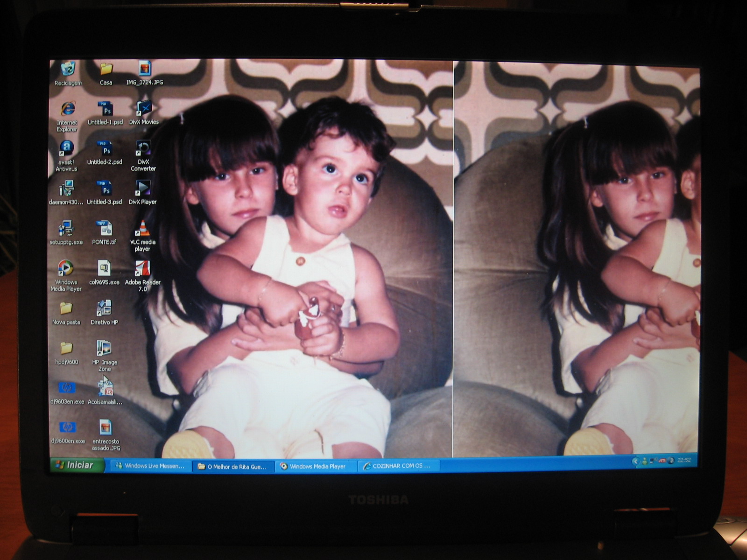747x560 pixels.
Task: Select Untitled-3.psd Photoshop file
Action: (104, 193)
